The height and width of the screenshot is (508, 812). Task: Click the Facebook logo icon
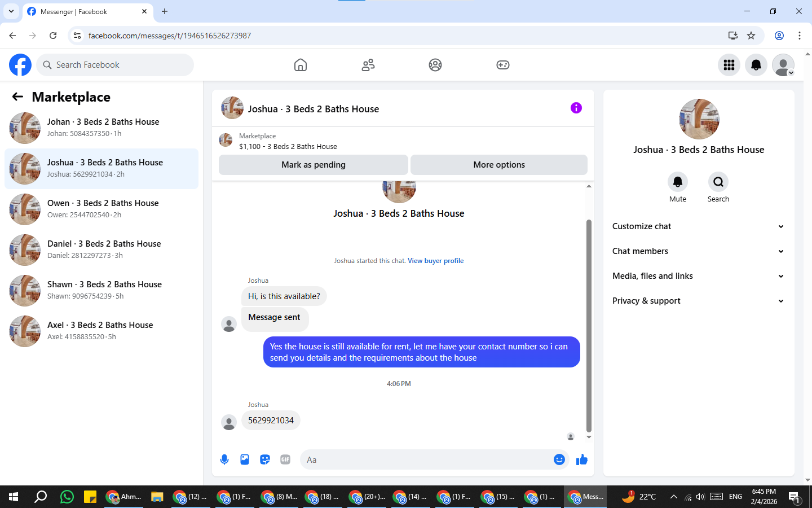pos(20,65)
